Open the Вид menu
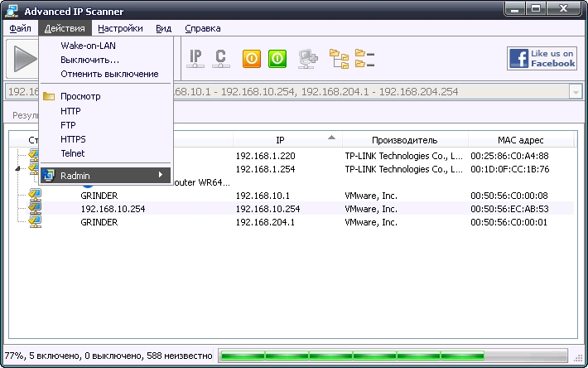This screenshot has height=368, width=588. (163, 28)
